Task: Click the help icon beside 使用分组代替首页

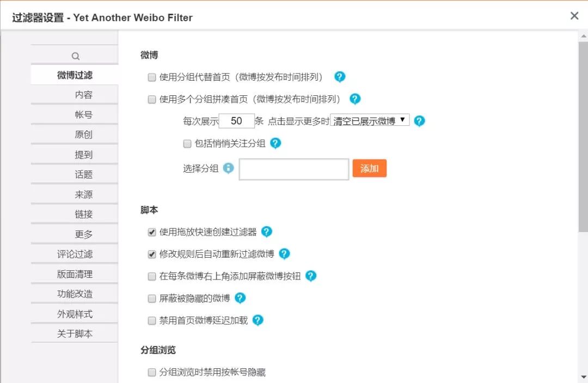Action: point(340,77)
